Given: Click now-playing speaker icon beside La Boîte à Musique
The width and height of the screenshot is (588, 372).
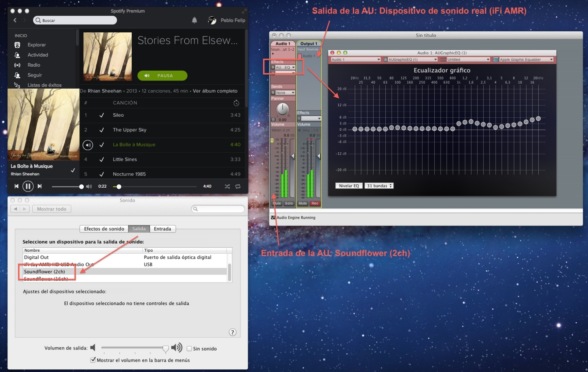Looking at the screenshot, I should [x=88, y=145].
